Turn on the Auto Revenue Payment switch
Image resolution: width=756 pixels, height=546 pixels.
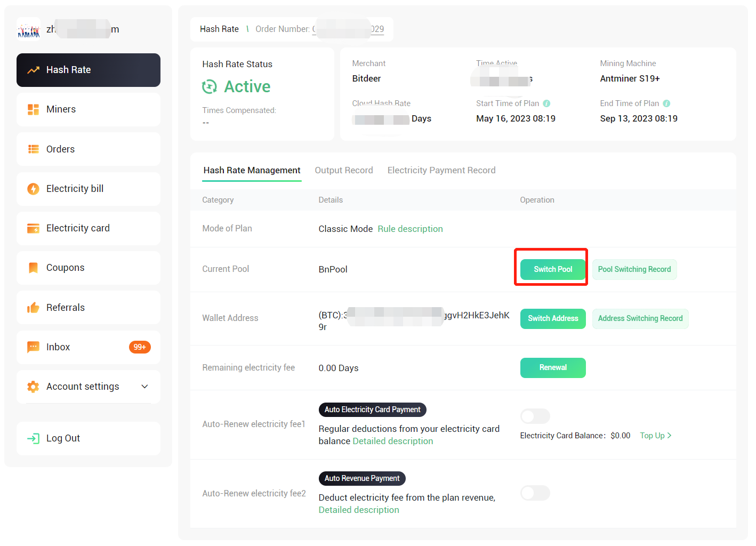(535, 493)
